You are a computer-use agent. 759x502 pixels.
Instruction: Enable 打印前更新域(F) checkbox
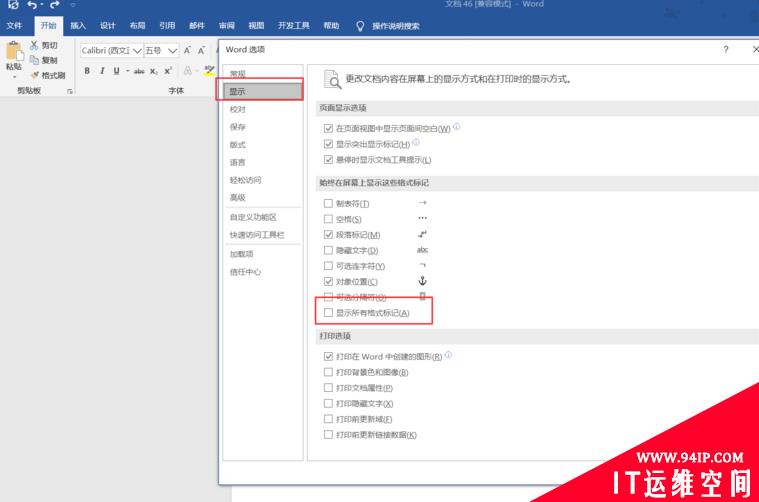coord(328,419)
